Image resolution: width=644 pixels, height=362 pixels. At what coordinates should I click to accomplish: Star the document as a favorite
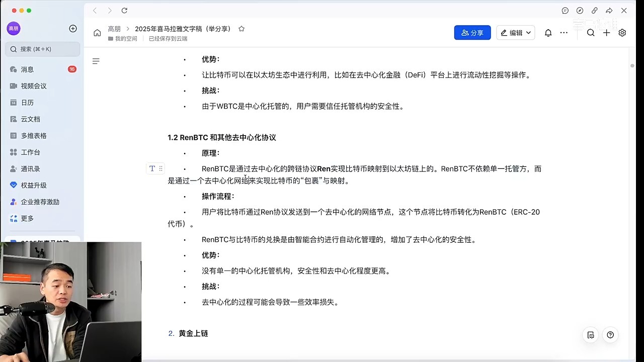241,29
